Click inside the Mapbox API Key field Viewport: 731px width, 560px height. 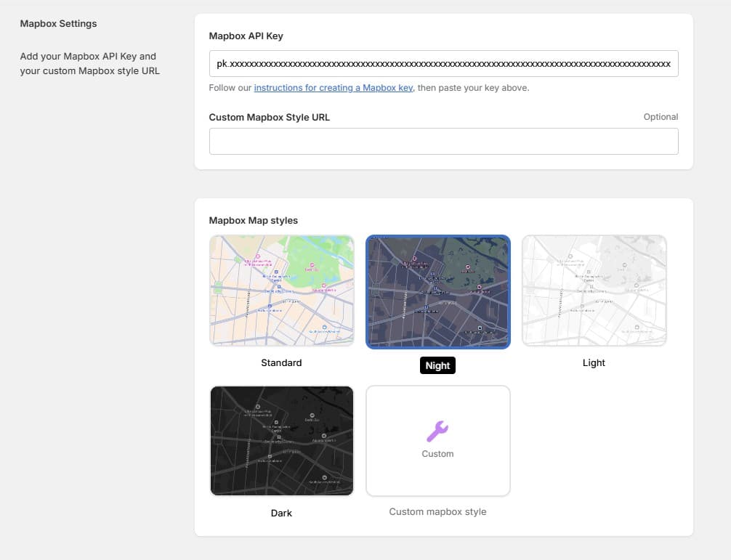coord(443,64)
